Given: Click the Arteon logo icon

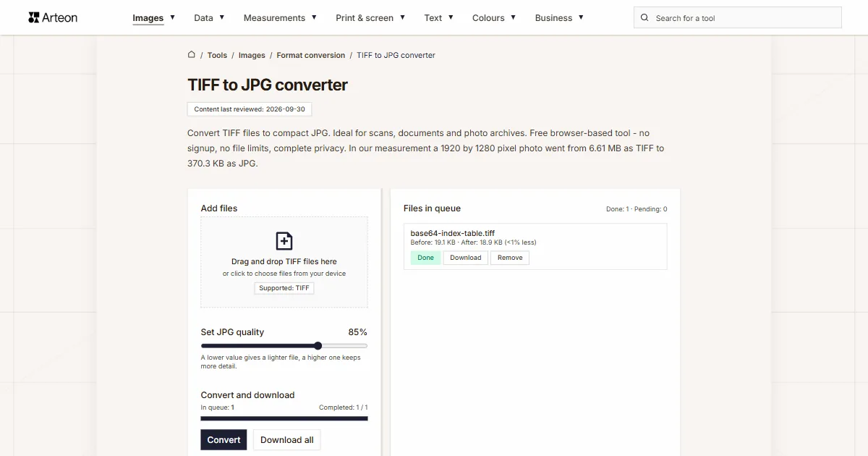Looking at the screenshot, I should 33,17.
